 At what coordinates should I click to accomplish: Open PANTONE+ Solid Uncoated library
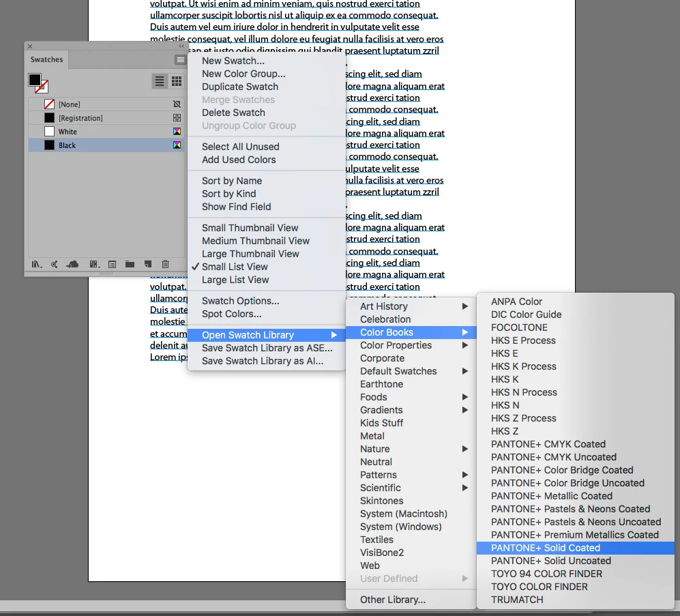pyautogui.click(x=575, y=561)
